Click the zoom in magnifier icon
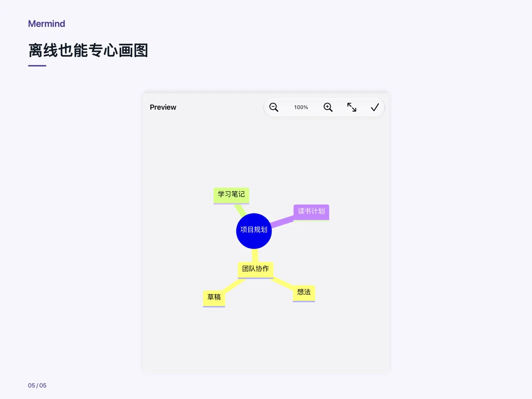 tap(328, 107)
